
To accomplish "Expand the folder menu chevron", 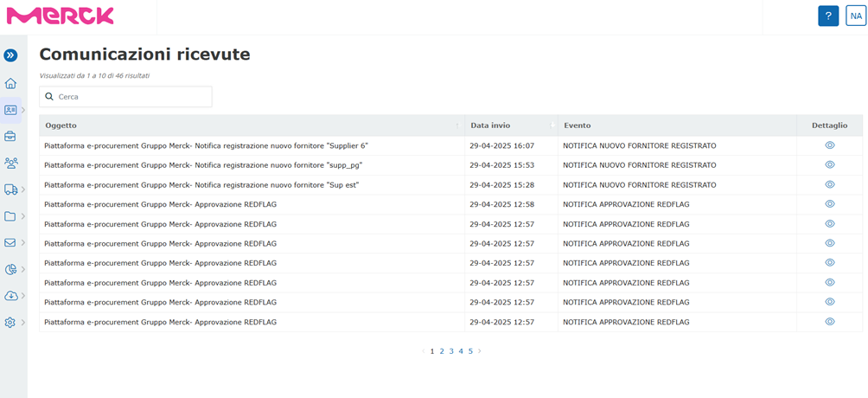I will pyautogui.click(x=23, y=216).
